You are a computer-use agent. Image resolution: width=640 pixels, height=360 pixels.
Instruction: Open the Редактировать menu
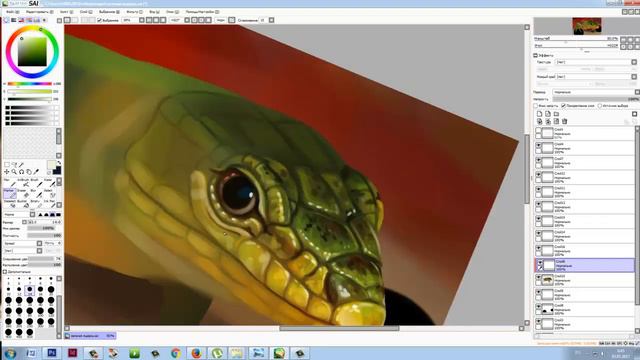(39, 12)
